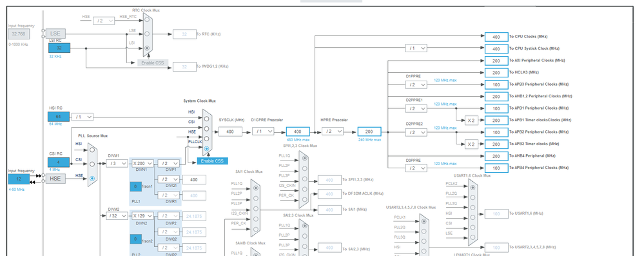
Task: Click the HSI RC 64 value box
Action: (59, 117)
